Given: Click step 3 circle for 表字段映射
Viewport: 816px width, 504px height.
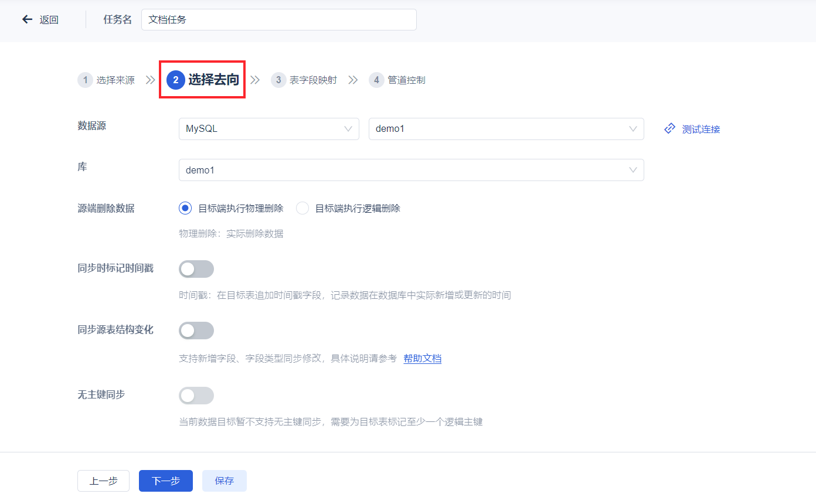Looking at the screenshot, I should (278, 80).
